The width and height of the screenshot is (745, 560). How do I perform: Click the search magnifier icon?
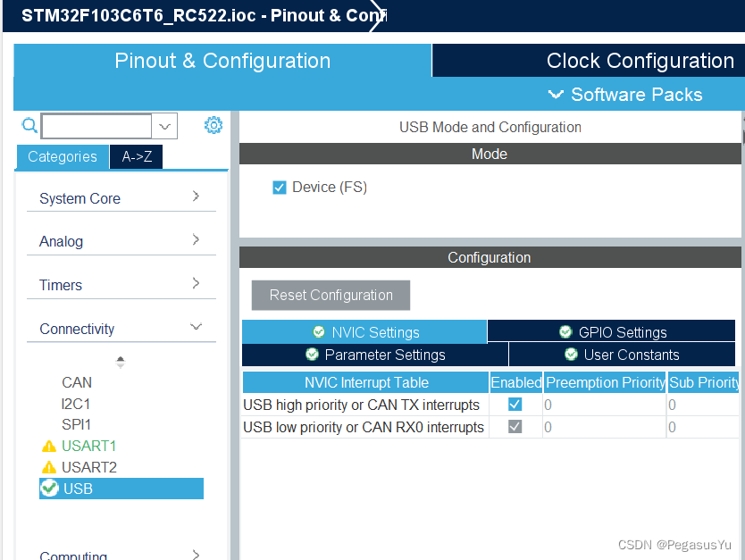29,125
